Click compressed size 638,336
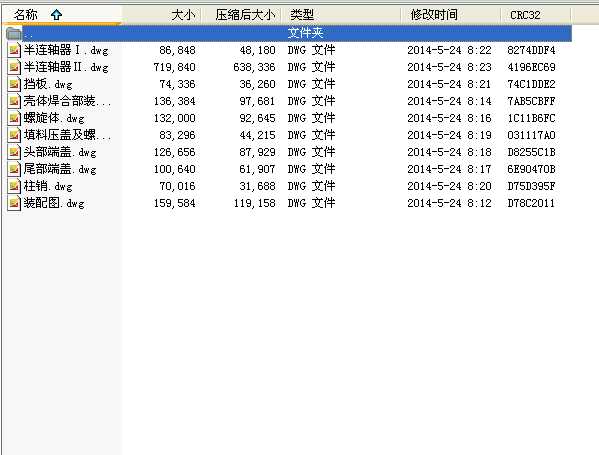 254,67
